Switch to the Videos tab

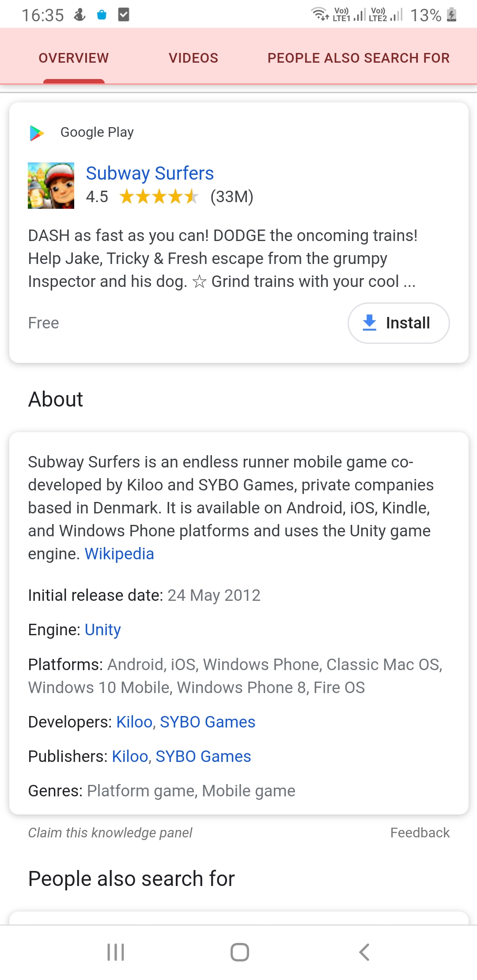193,57
